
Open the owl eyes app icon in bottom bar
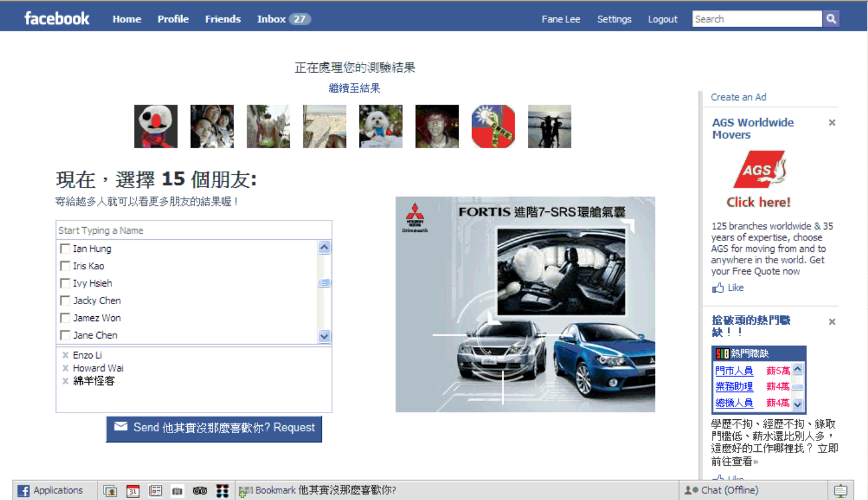click(200, 491)
